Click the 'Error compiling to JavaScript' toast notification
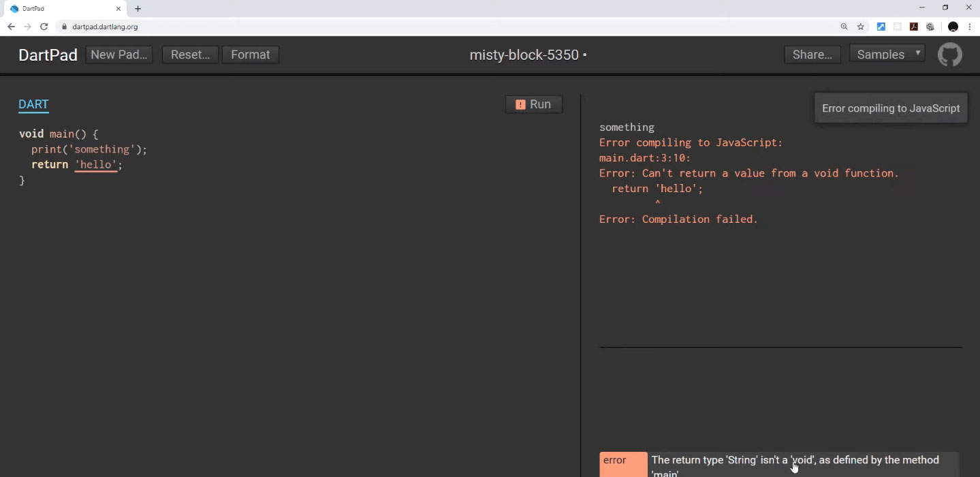This screenshot has width=980, height=477. [891, 108]
